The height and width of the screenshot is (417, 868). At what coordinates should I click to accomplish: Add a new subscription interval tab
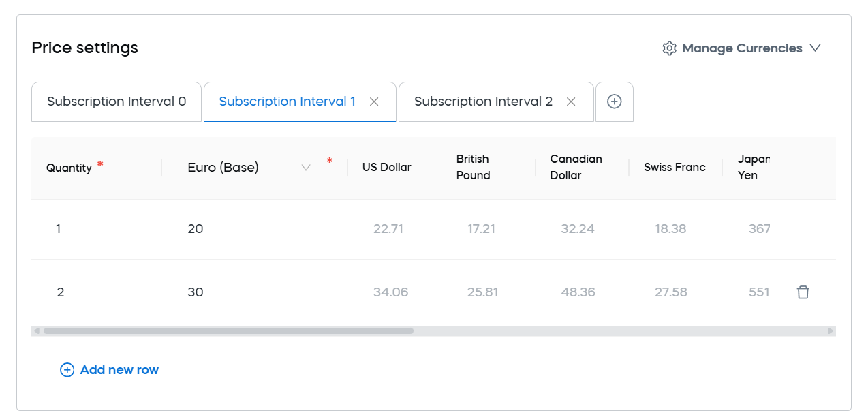tap(615, 102)
